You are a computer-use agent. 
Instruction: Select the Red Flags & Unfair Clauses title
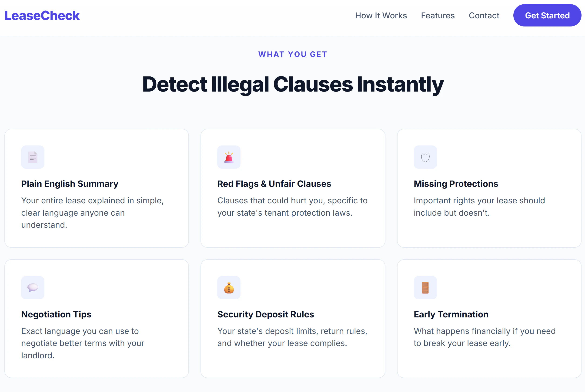(x=274, y=184)
